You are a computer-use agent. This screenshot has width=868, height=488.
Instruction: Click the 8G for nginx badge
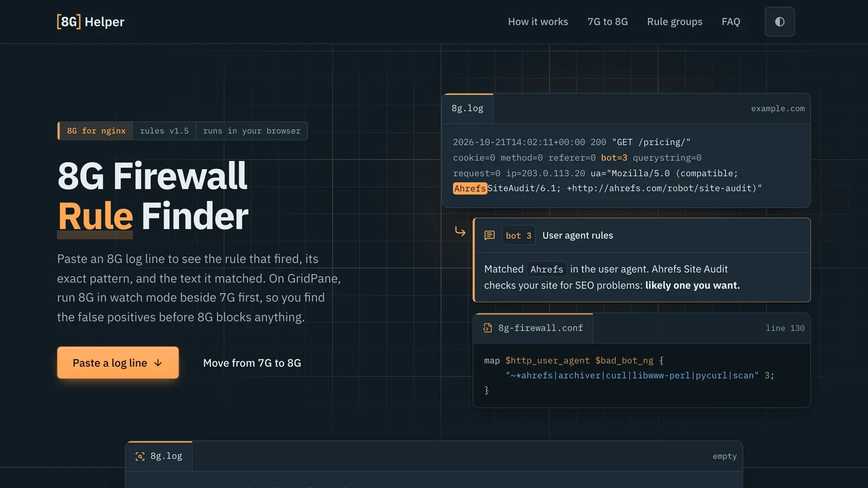coord(96,131)
